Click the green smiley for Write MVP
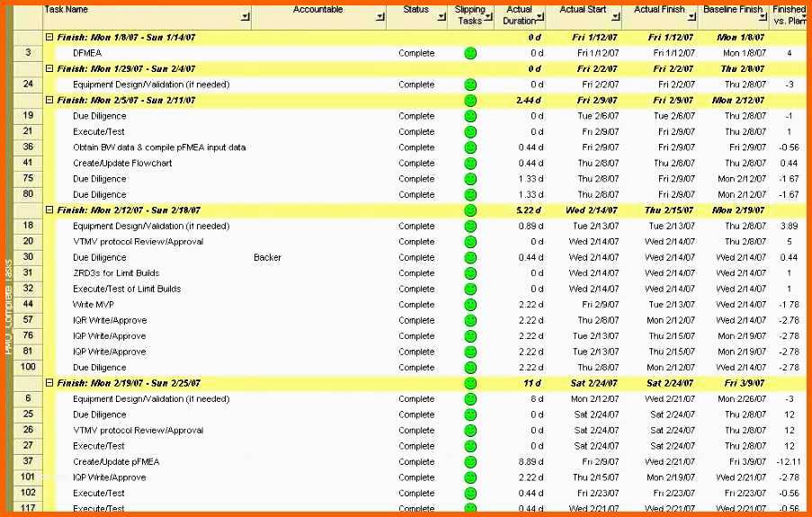 pos(469,305)
